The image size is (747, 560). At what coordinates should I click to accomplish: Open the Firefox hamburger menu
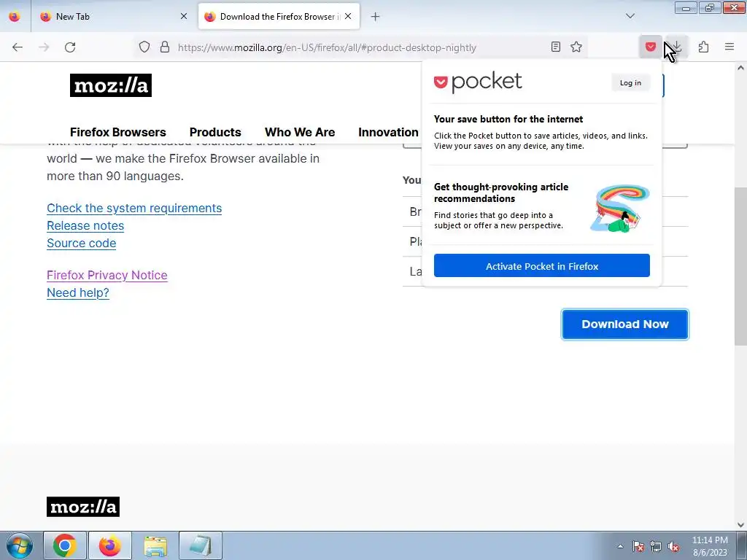pos(729,47)
